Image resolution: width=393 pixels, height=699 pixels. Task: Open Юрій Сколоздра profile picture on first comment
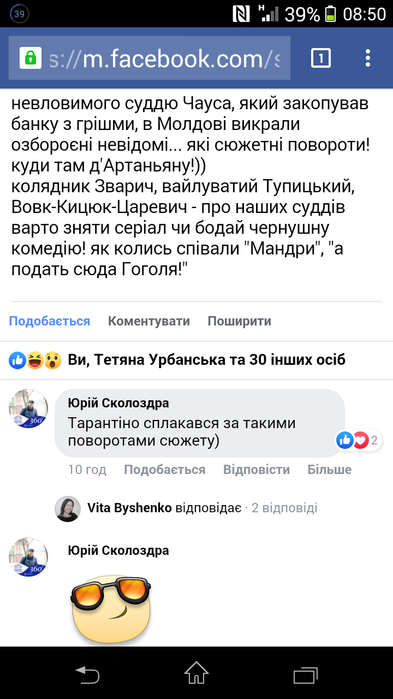click(x=28, y=409)
